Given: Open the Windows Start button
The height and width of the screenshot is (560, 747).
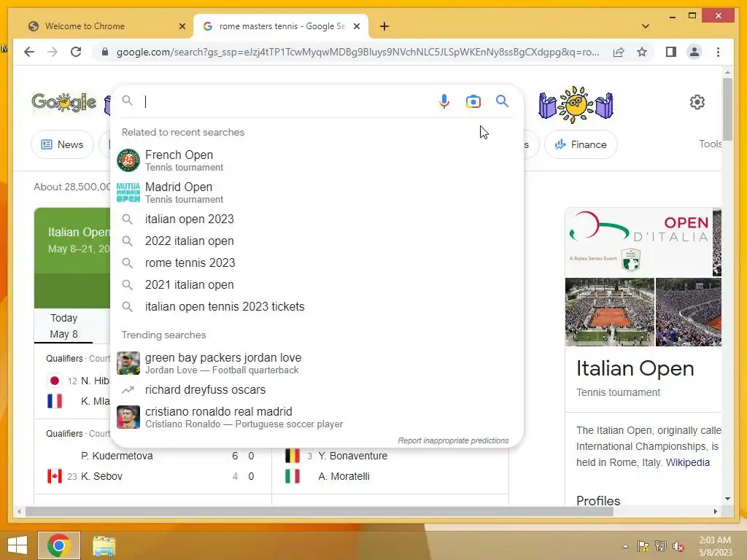Looking at the screenshot, I should [x=18, y=545].
